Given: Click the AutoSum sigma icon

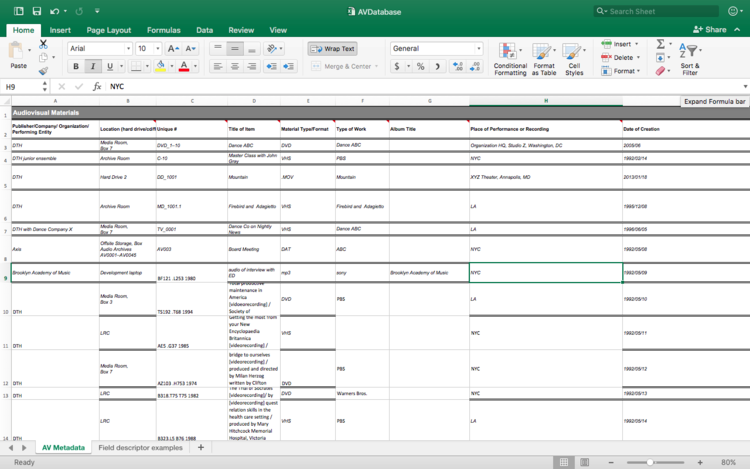Looking at the screenshot, I should pyautogui.click(x=661, y=44).
